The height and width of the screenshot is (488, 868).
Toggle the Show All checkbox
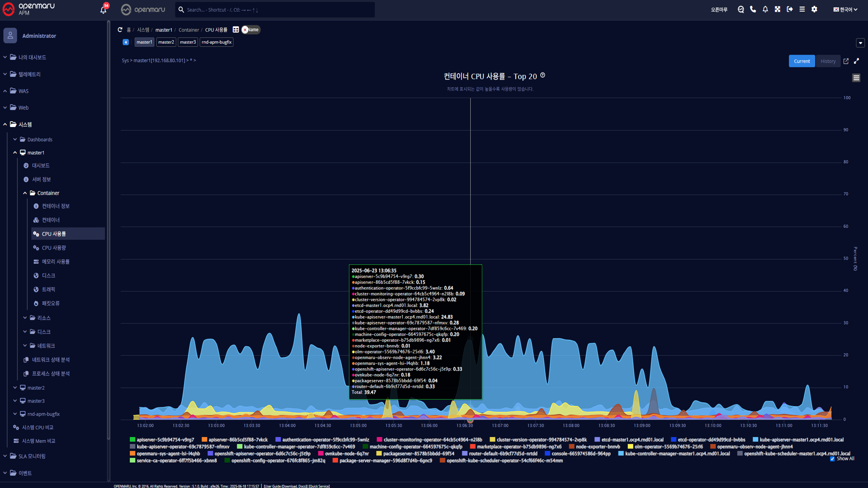click(x=832, y=459)
